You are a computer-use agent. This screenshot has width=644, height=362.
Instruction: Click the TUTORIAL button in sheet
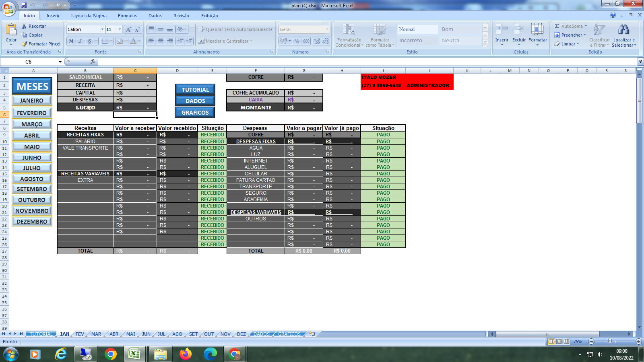point(195,90)
